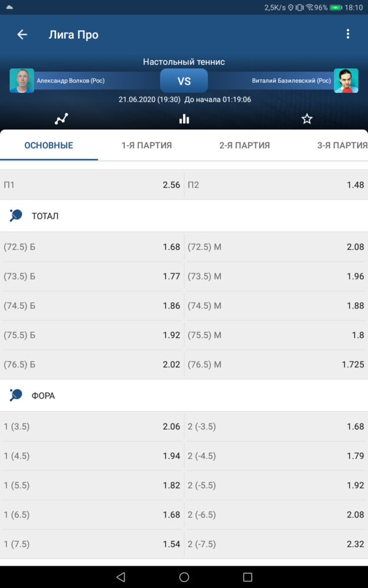Select П1 odds 2.56
The width and height of the screenshot is (368, 588).
[x=92, y=185]
